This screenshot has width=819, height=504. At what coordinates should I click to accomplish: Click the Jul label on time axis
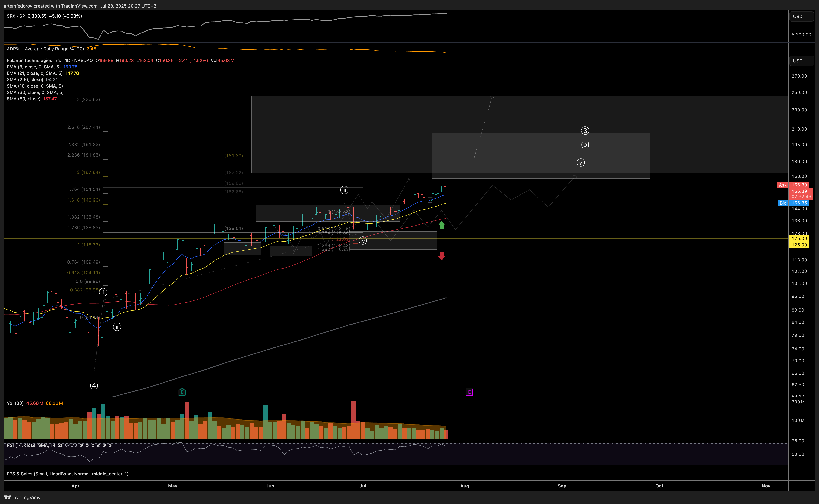[363, 486]
